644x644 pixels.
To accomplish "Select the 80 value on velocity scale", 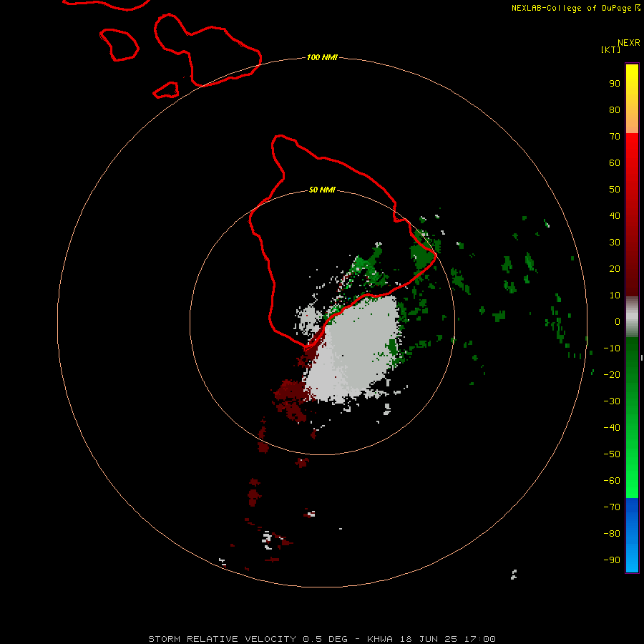I will click(x=615, y=109).
